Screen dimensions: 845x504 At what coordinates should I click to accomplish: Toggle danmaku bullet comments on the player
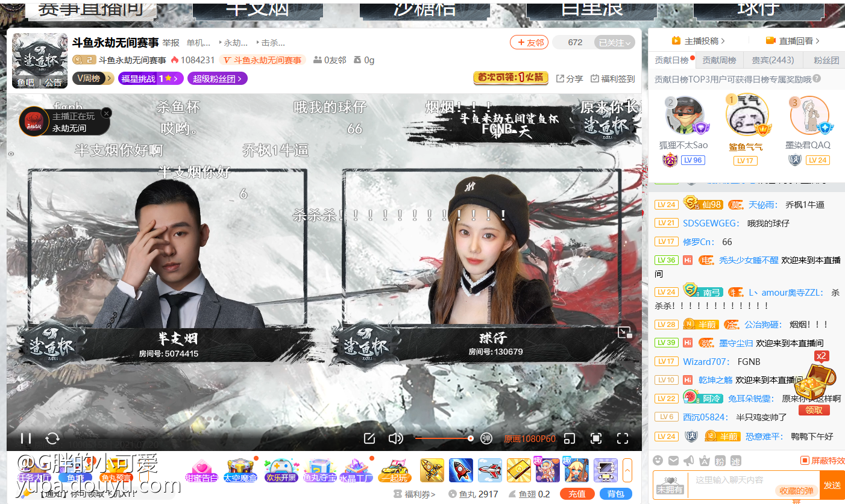coord(486,438)
